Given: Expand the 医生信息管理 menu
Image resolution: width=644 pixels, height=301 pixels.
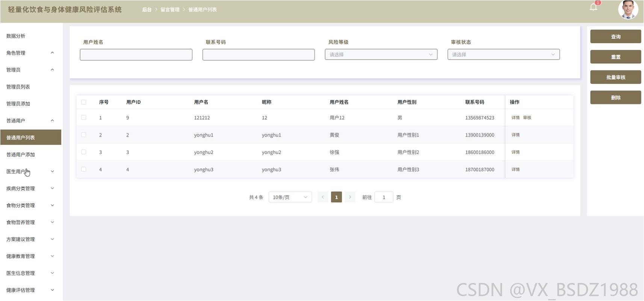Looking at the screenshot, I should (30, 273).
